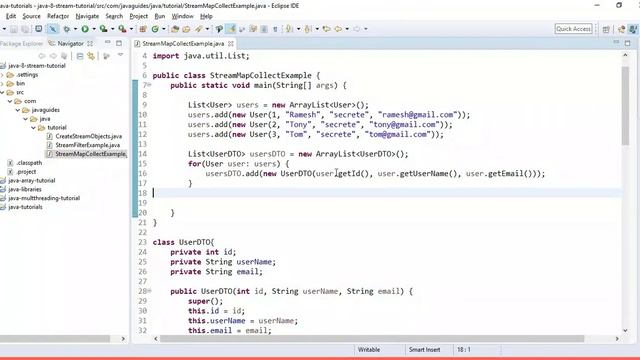Maximize the editor area

coord(627,43)
